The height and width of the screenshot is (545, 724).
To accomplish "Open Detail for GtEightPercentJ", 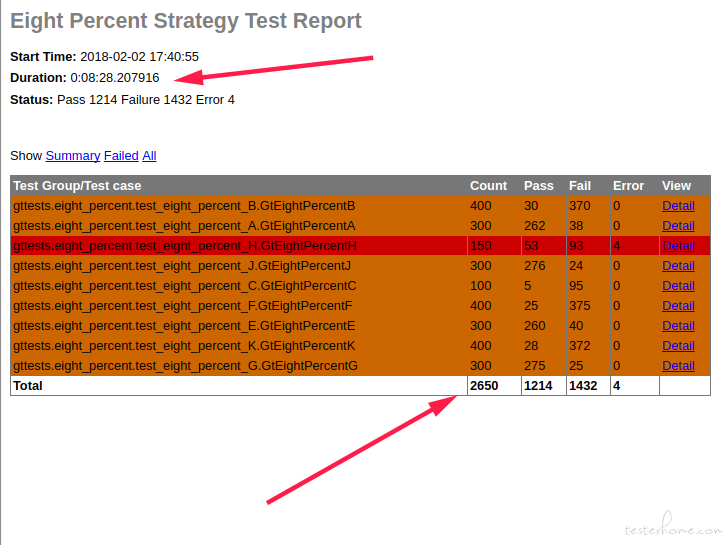I will point(678,266).
